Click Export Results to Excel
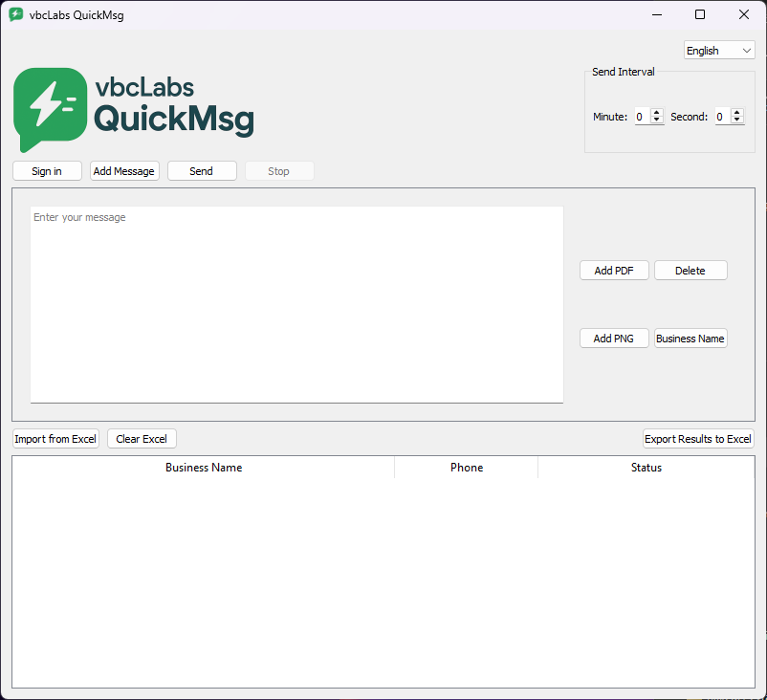 tap(697, 439)
